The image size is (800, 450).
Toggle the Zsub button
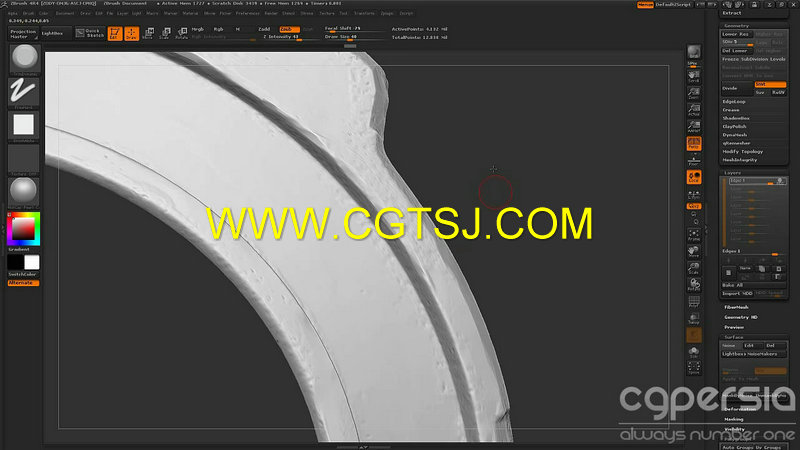click(x=289, y=29)
